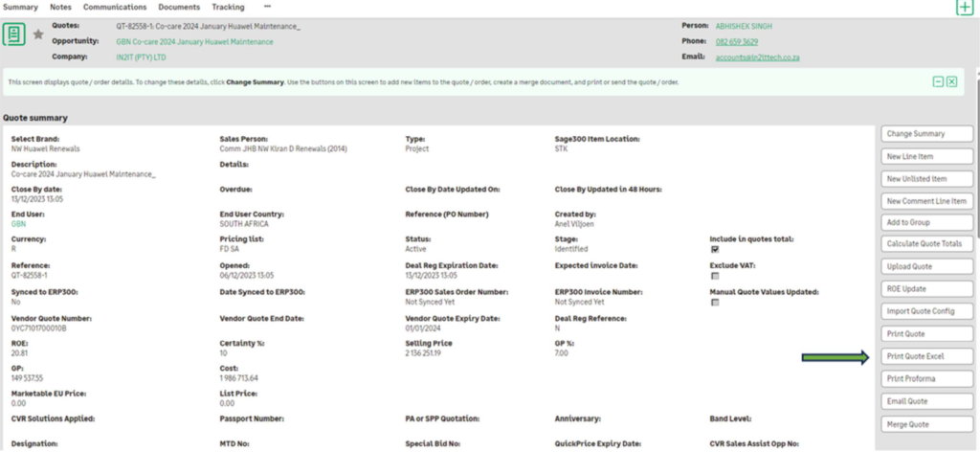This screenshot has height=452, width=980.
Task: Click the green plus icon at top right
Action: [966, 7]
